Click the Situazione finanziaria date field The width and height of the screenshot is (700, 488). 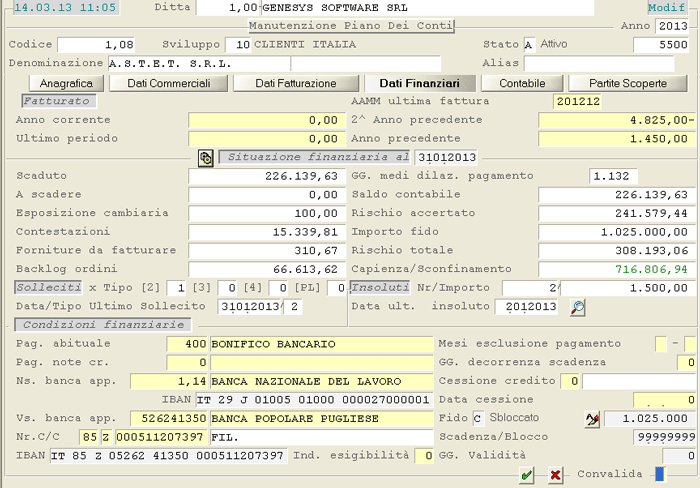446,158
